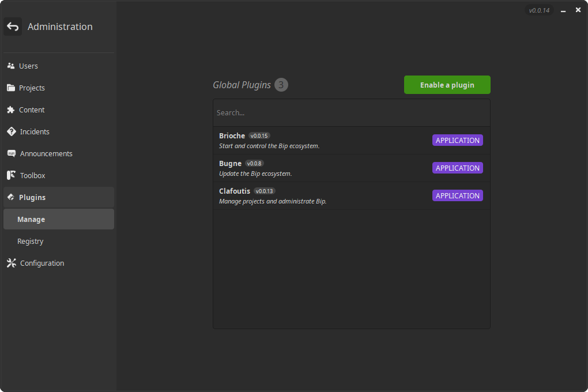Click the back arrow icon beside Administration
The image size is (588, 392).
pyautogui.click(x=13, y=27)
